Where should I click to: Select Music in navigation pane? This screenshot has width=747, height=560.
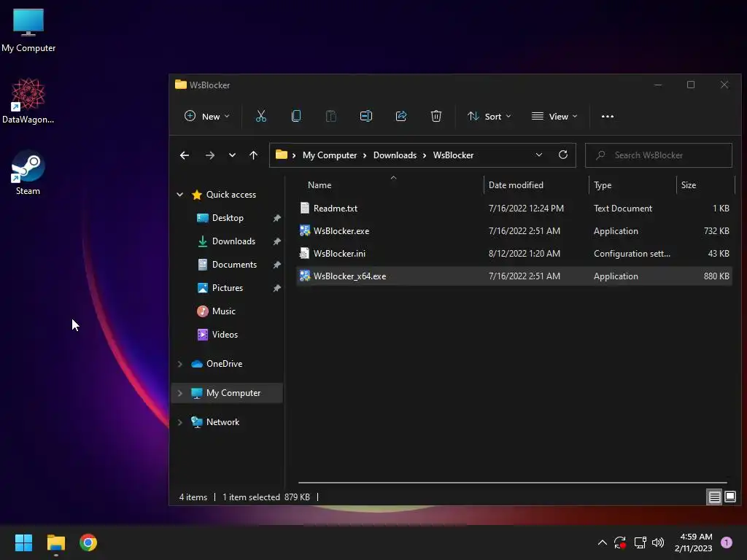coord(223,311)
